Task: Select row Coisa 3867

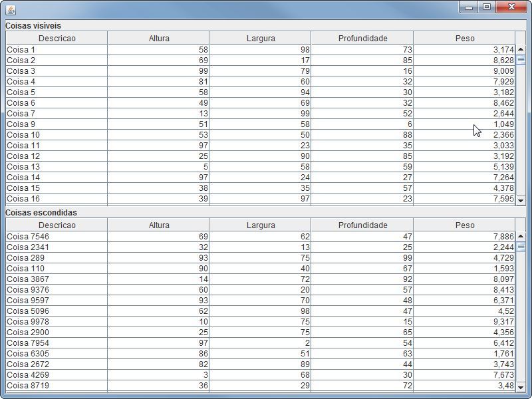Action: (261, 279)
